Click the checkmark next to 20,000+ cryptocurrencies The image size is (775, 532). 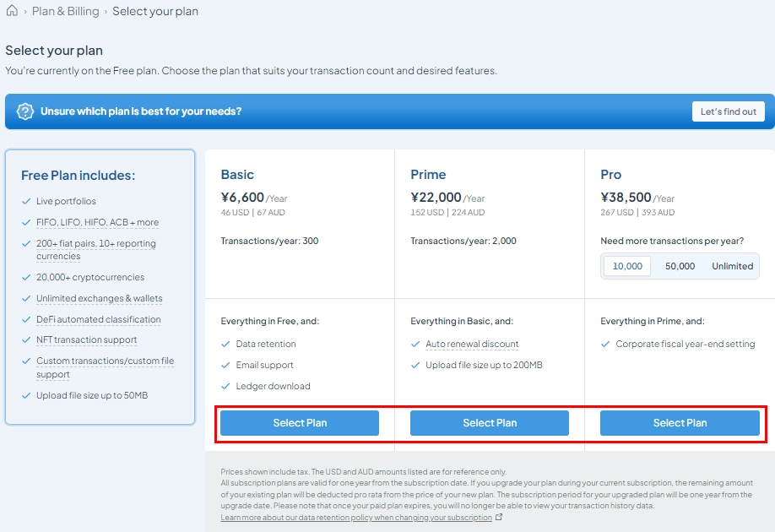coord(26,277)
